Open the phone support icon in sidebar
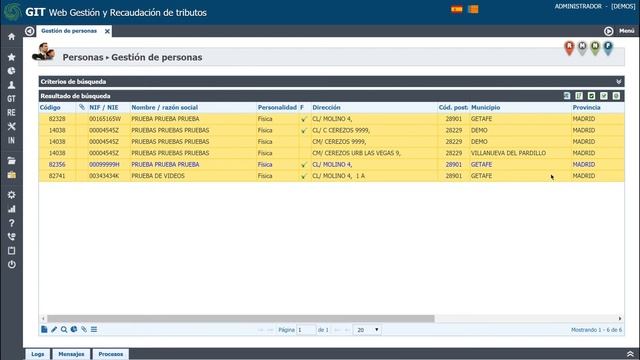Screen dimensions: 640x360 [x=11, y=237]
